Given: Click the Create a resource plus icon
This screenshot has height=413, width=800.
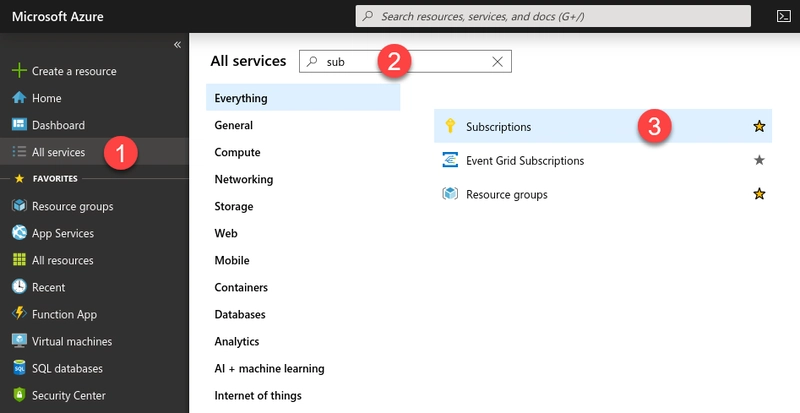Looking at the screenshot, I should coord(19,71).
